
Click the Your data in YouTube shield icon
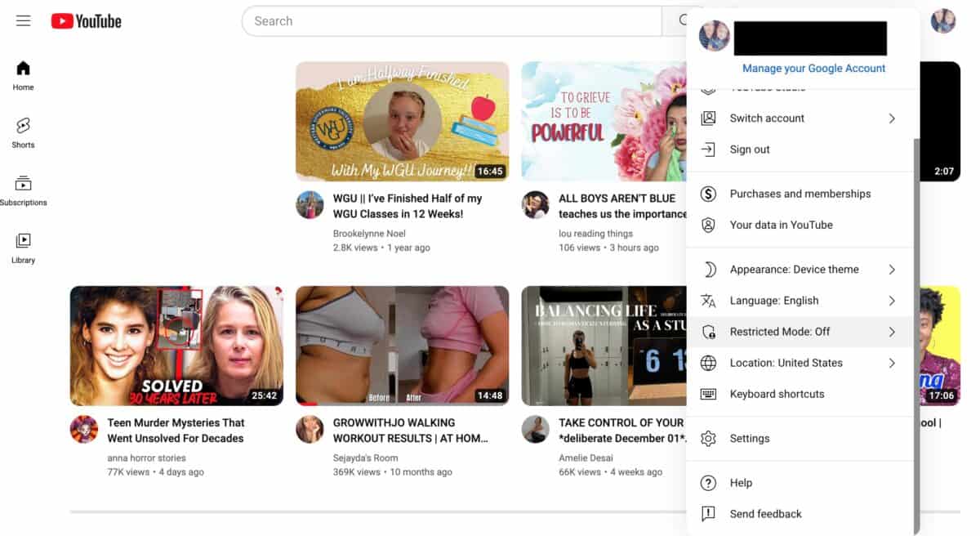(x=708, y=225)
